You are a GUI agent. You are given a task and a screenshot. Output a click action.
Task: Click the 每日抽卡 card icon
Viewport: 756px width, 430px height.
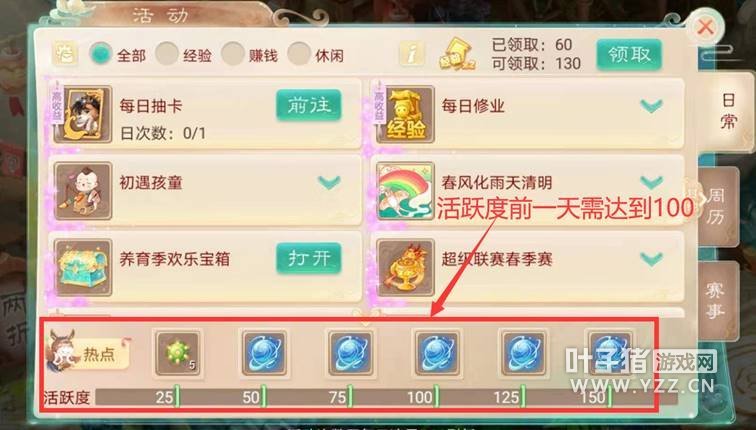(x=83, y=114)
